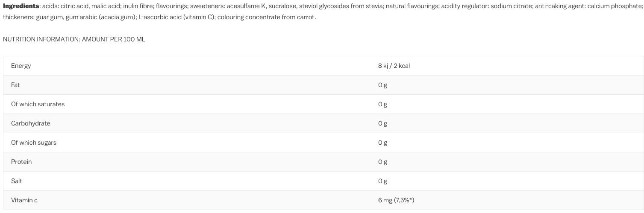Select the 'Of which saturates' label
644x213 pixels.
[38, 104]
